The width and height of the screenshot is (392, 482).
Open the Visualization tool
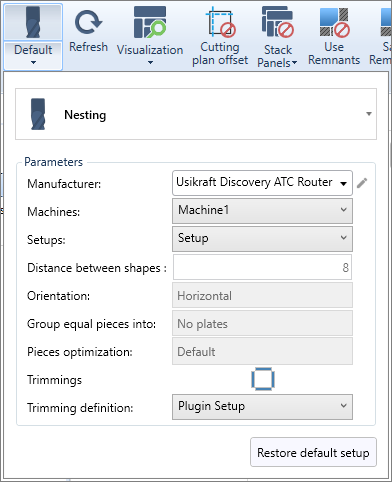pos(150,23)
